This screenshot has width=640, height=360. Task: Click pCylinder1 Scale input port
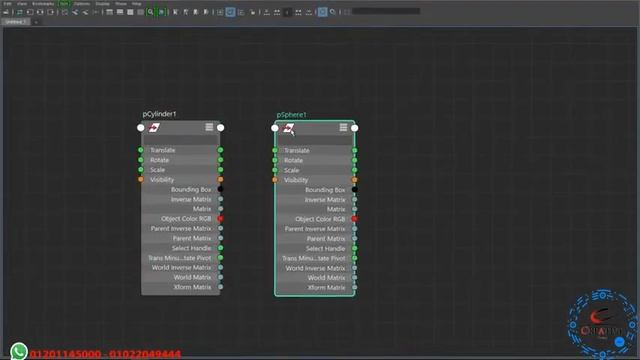141,169
